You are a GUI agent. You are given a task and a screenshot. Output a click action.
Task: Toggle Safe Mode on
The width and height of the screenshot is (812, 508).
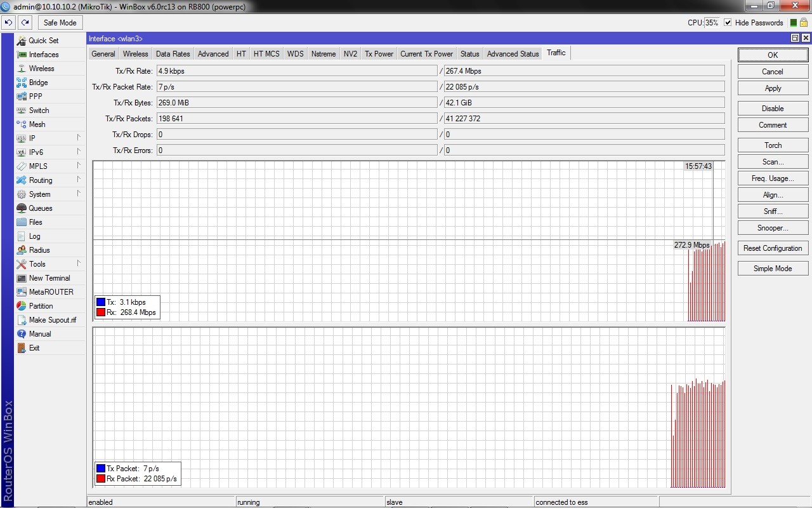pyautogui.click(x=60, y=23)
